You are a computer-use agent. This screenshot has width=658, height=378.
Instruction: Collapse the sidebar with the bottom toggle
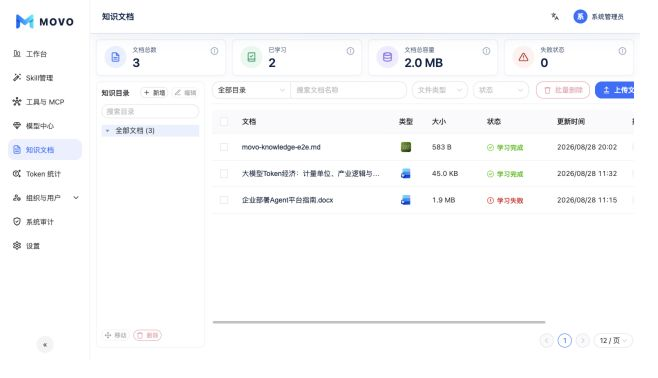pyautogui.click(x=45, y=345)
